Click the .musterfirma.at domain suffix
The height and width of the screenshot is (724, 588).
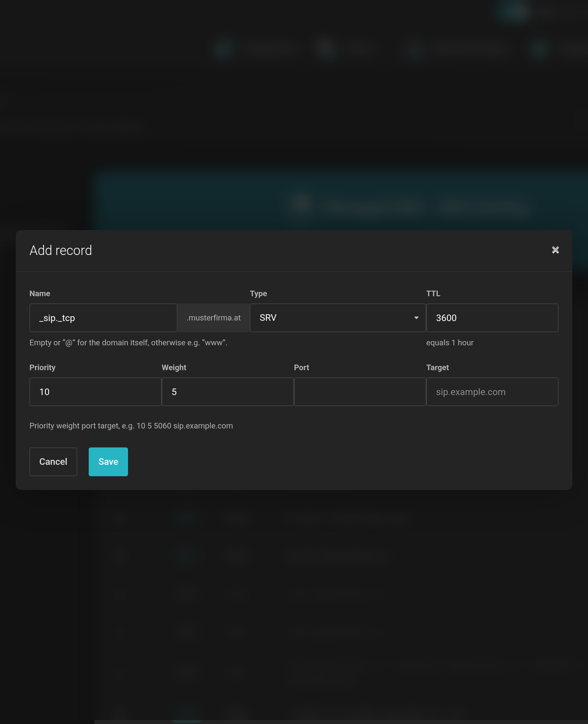(213, 317)
